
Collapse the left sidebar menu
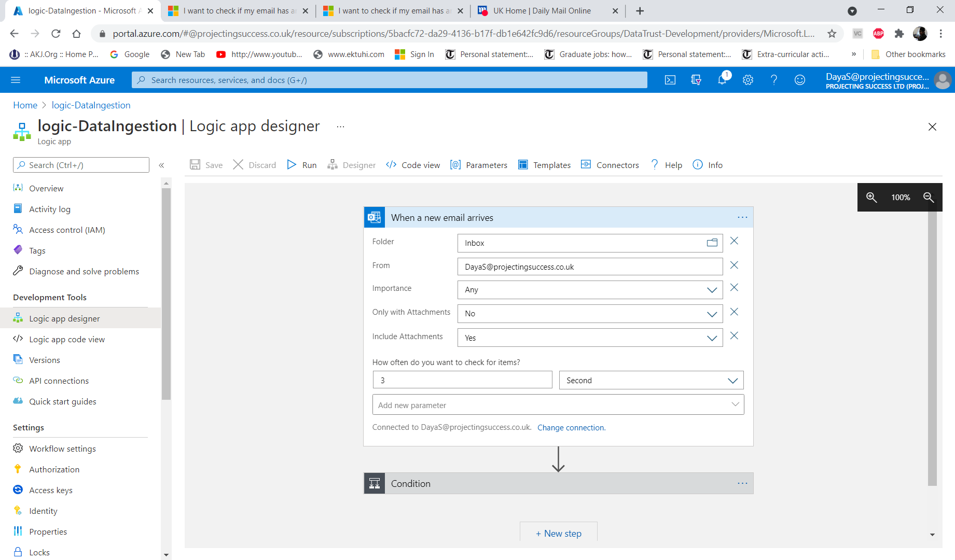pyautogui.click(x=161, y=165)
